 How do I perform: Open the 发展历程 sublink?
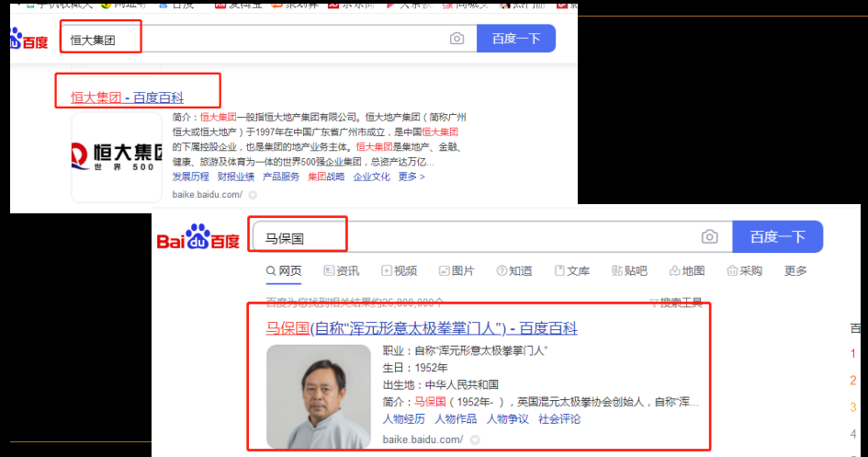click(190, 177)
